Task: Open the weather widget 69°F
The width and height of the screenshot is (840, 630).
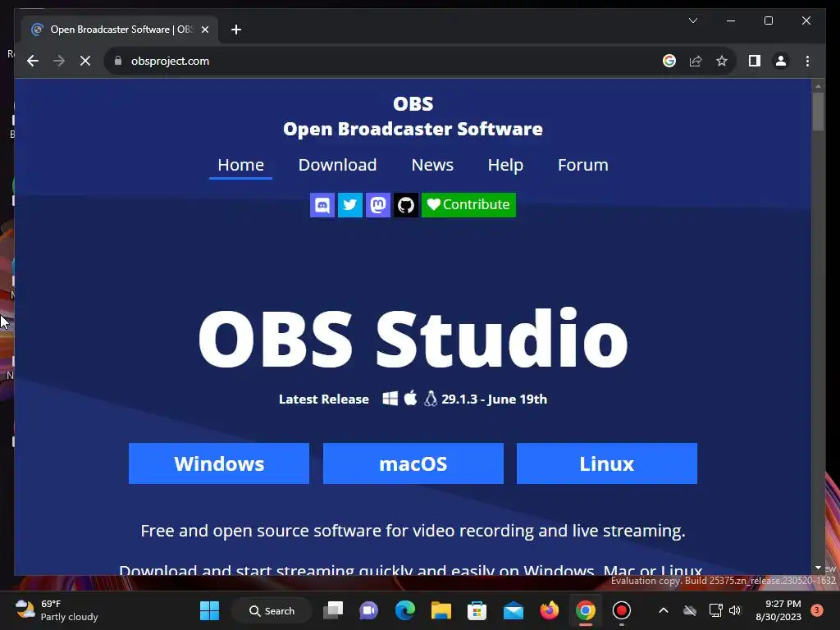Action: click(x=57, y=610)
